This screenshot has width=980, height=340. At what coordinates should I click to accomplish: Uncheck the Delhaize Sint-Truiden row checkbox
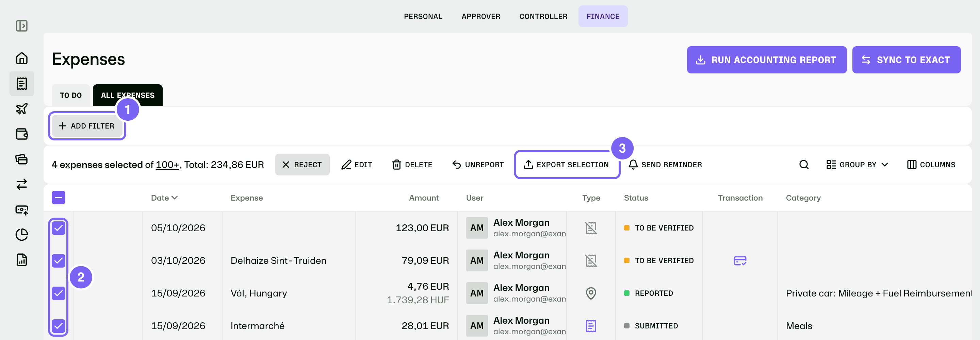point(59,260)
